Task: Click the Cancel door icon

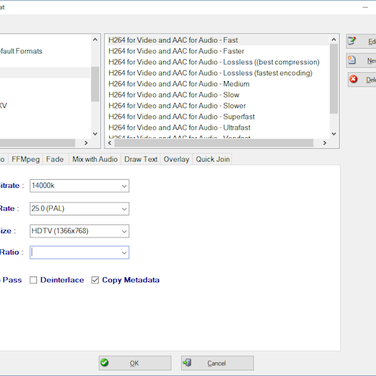Action: tap(187, 362)
